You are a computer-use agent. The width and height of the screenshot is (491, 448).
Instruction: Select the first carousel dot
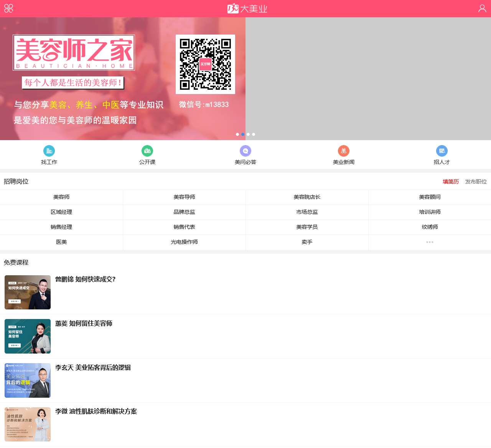click(237, 134)
